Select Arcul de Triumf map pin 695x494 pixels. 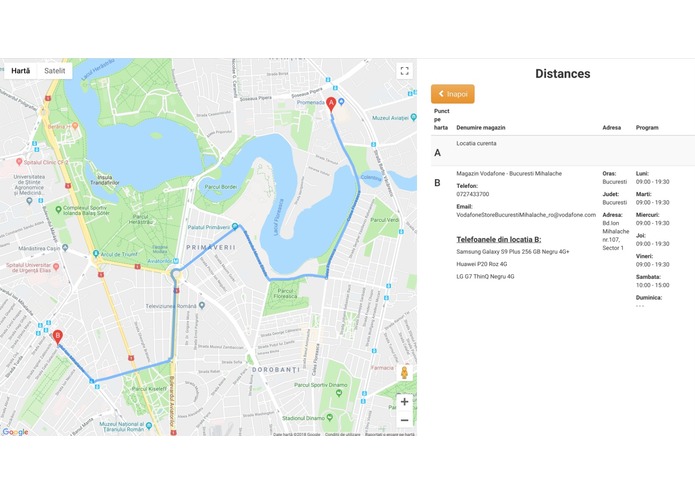click(95, 254)
